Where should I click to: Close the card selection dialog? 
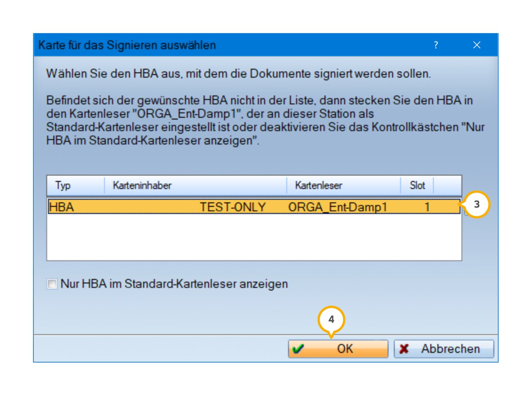[x=477, y=45]
